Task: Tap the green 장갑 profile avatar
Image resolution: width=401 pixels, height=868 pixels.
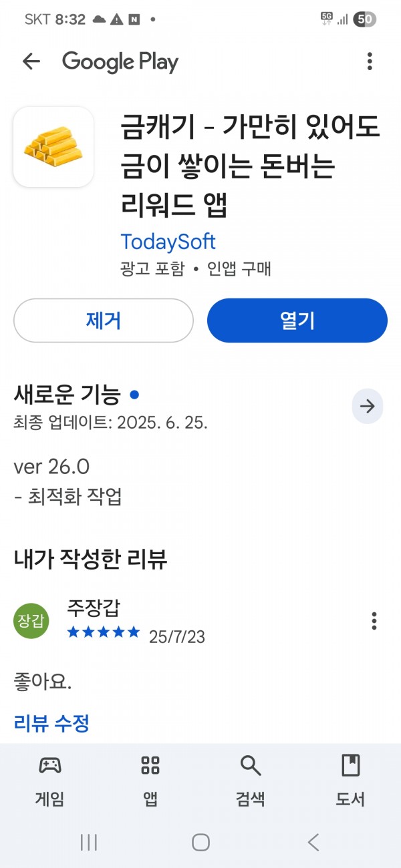Action: (31, 621)
